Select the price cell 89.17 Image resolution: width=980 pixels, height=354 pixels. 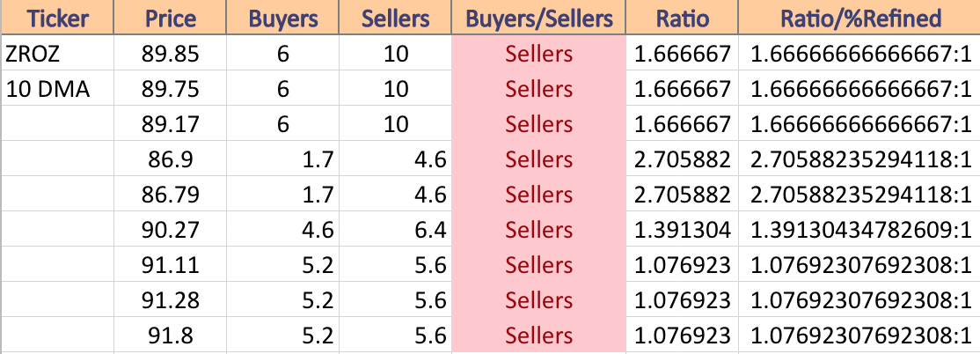coord(170,123)
